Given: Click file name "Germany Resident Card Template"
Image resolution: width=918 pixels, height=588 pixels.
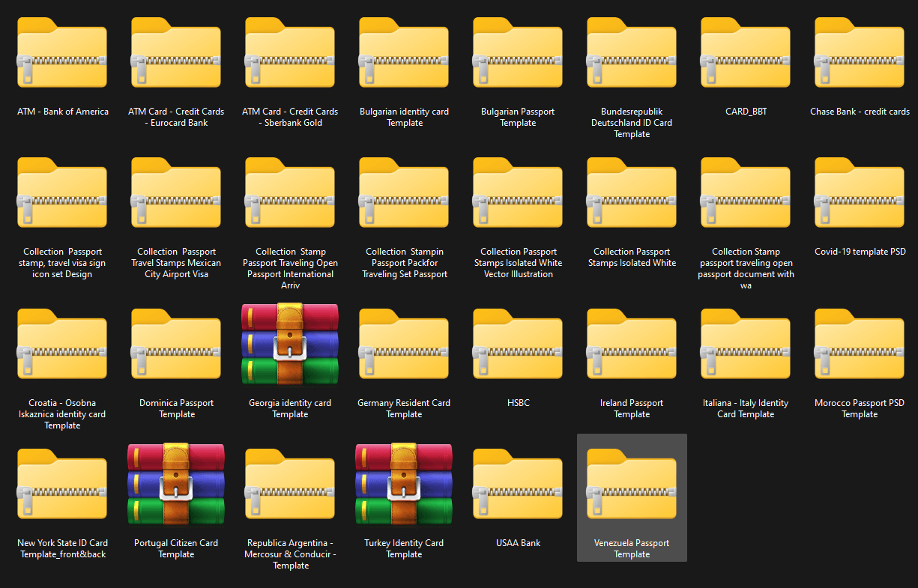Looking at the screenshot, I should [404, 408].
